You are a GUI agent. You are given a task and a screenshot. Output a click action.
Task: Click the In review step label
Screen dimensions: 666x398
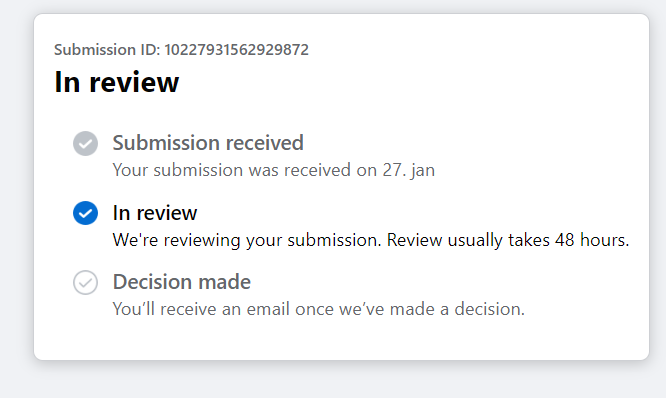(x=155, y=213)
